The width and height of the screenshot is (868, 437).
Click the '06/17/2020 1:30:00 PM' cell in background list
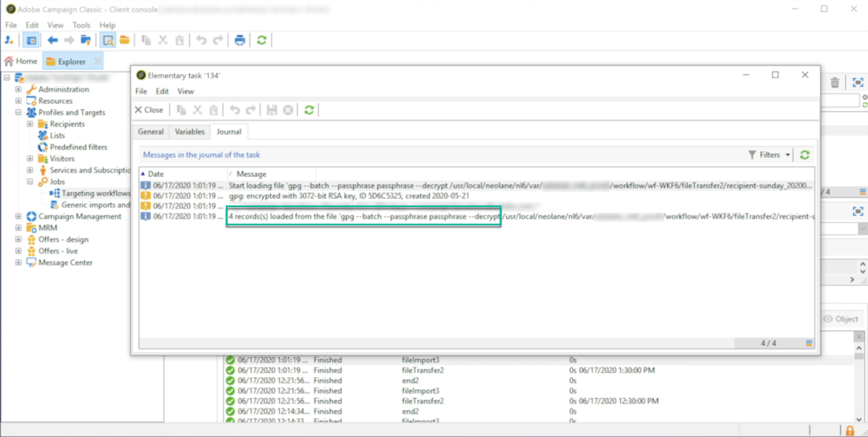coord(618,370)
